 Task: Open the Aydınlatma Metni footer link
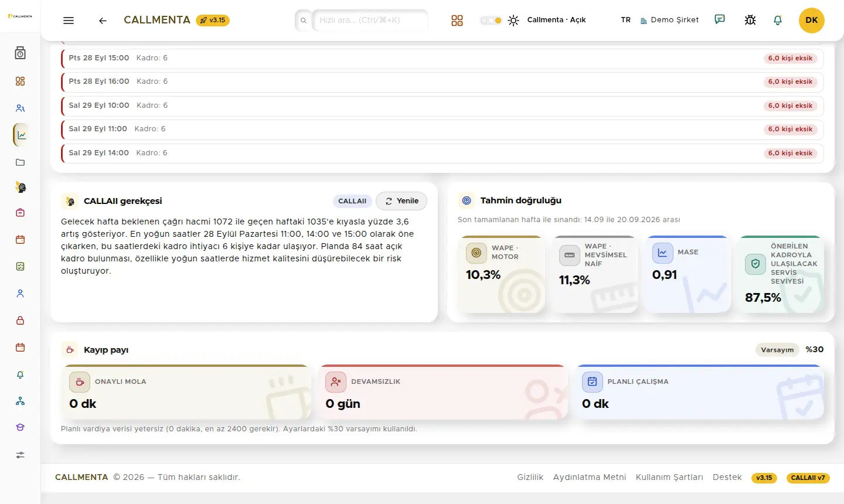click(590, 477)
